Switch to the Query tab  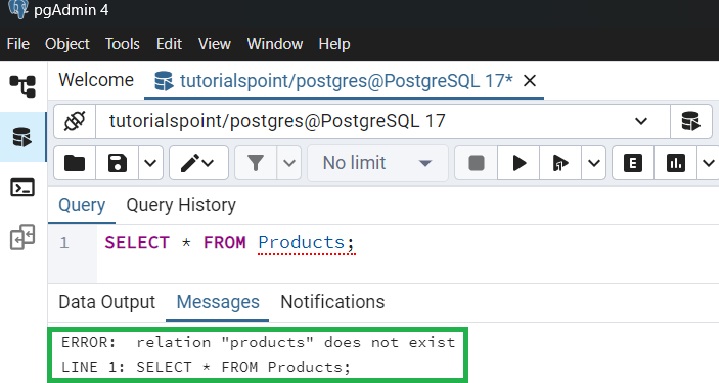[82, 205]
